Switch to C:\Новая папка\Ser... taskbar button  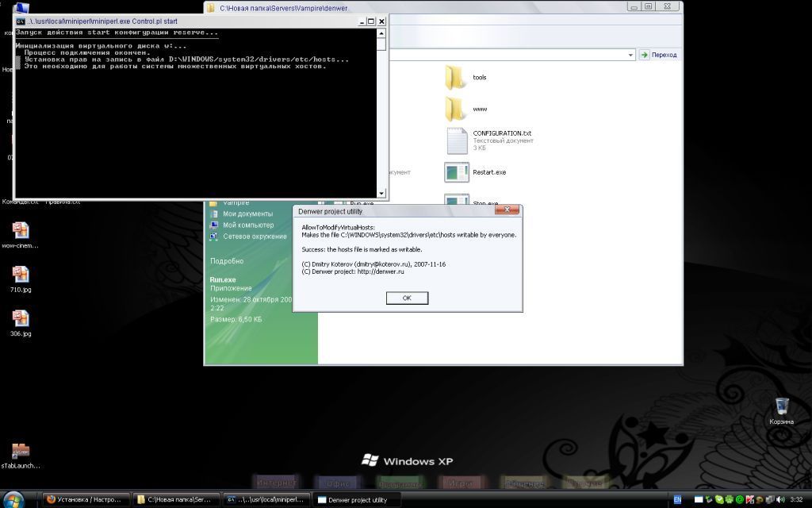click(176, 500)
